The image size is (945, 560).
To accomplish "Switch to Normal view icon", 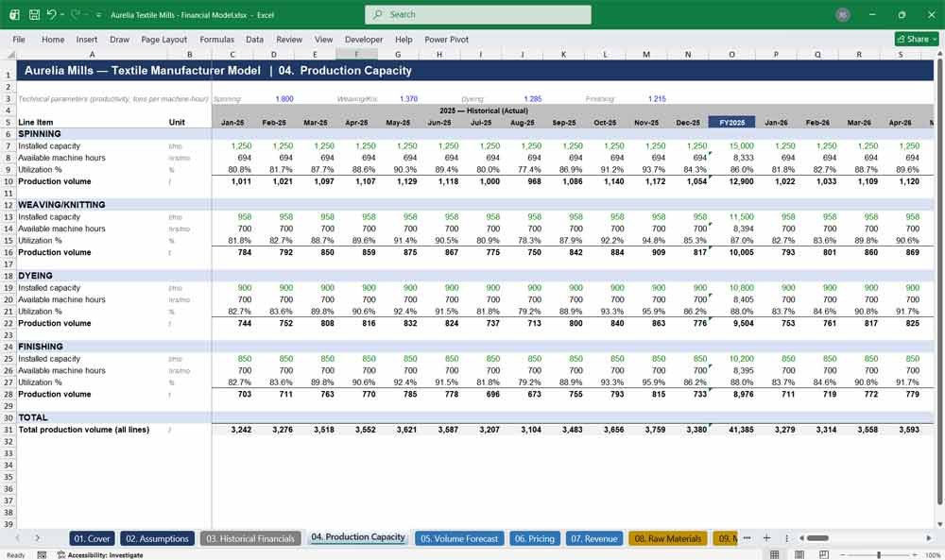I will click(775, 554).
